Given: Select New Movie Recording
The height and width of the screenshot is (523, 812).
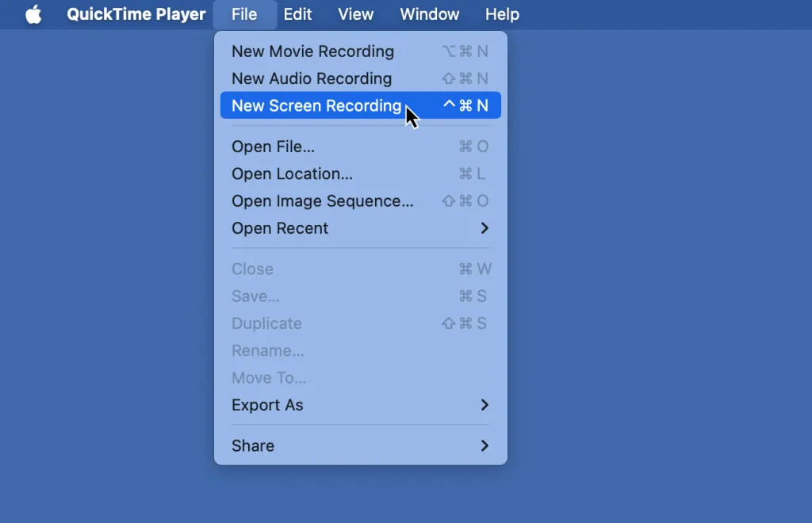Looking at the screenshot, I should pos(312,51).
